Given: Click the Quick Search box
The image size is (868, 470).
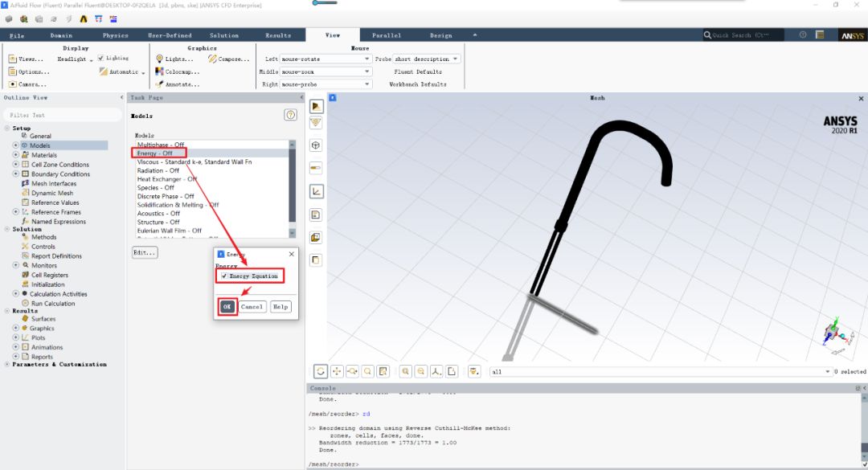Looking at the screenshot, I should pyautogui.click(x=743, y=35).
